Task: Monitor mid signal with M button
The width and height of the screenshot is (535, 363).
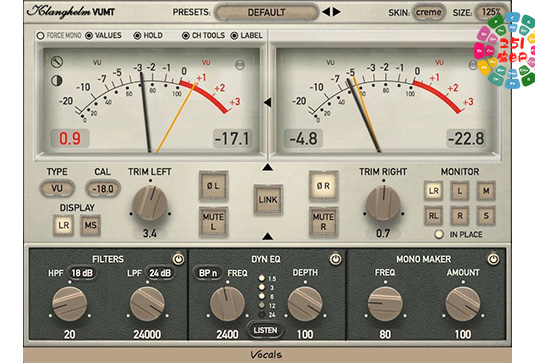Action: click(486, 191)
